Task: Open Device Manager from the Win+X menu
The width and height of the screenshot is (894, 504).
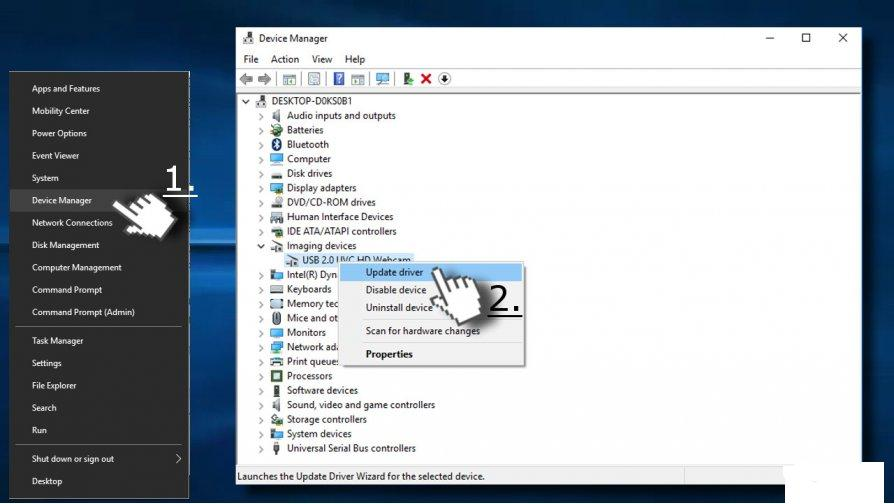Action: [62, 200]
